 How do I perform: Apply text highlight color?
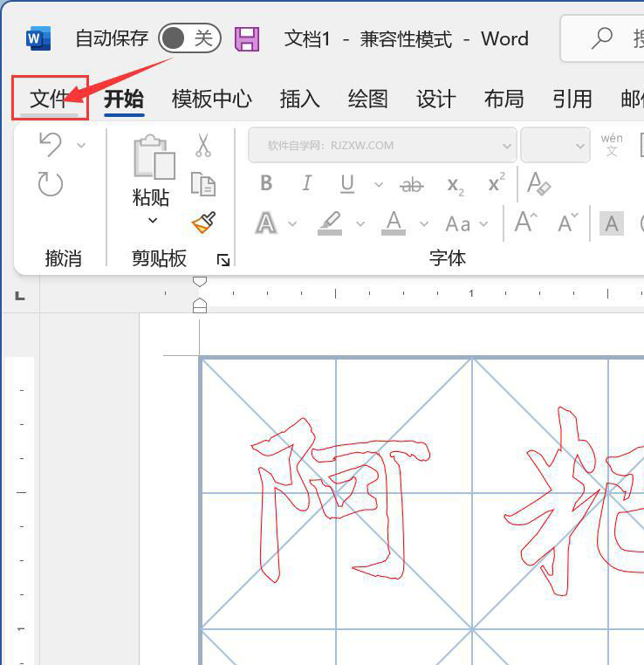[330, 223]
